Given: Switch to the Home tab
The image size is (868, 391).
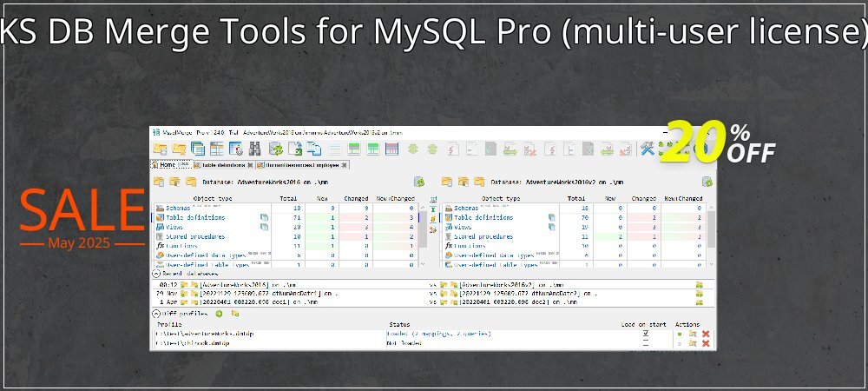Looking at the screenshot, I should [x=171, y=165].
